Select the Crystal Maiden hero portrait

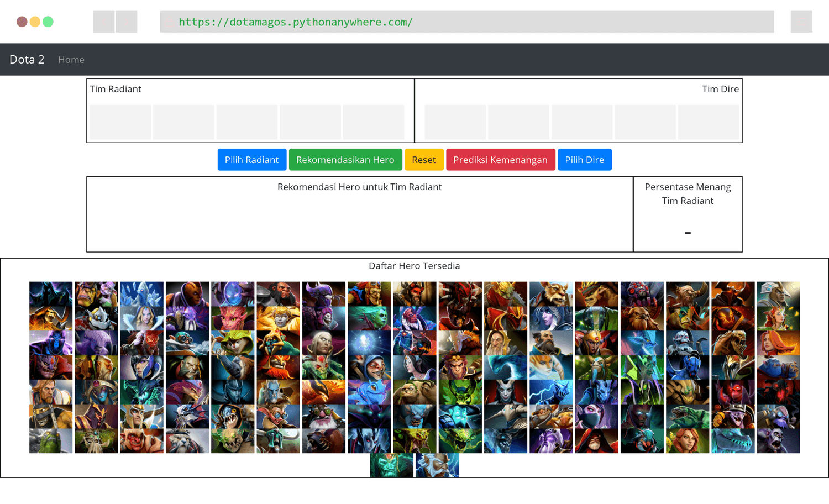[x=141, y=319]
